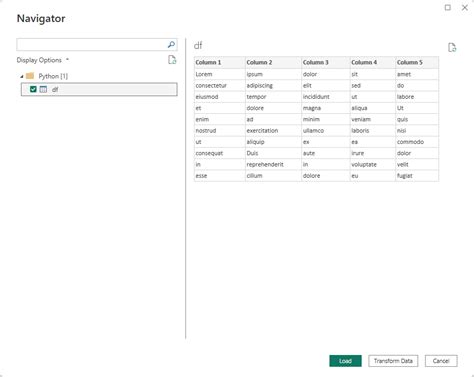Click the 'voluptate' cell
Viewport: 474px width, 377px height.
click(373, 165)
